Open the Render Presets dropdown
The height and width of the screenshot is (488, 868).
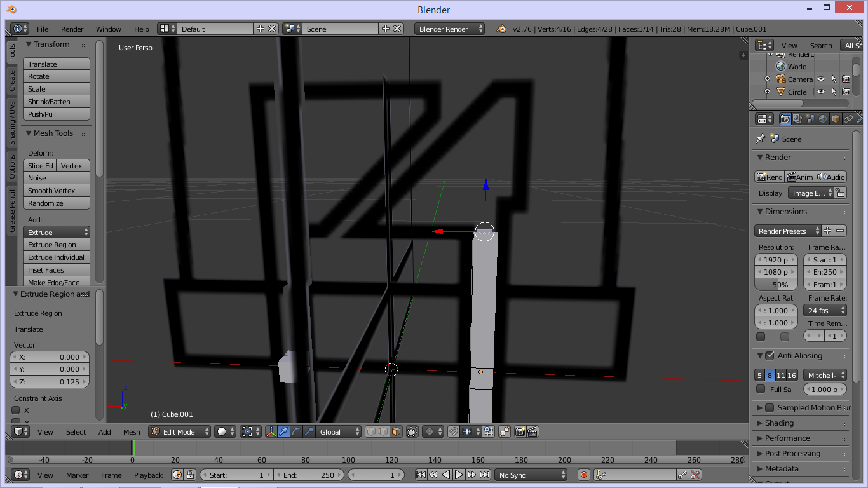[x=787, y=231]
